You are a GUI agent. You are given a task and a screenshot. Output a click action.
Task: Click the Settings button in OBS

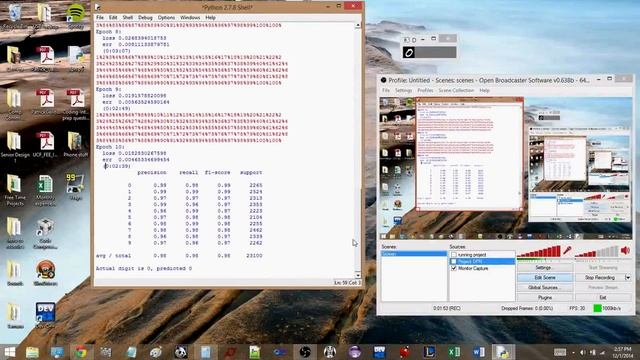544,268
